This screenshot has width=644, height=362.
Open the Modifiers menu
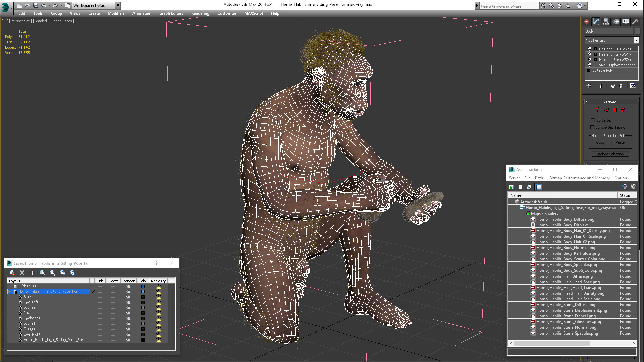coord(116,13)
